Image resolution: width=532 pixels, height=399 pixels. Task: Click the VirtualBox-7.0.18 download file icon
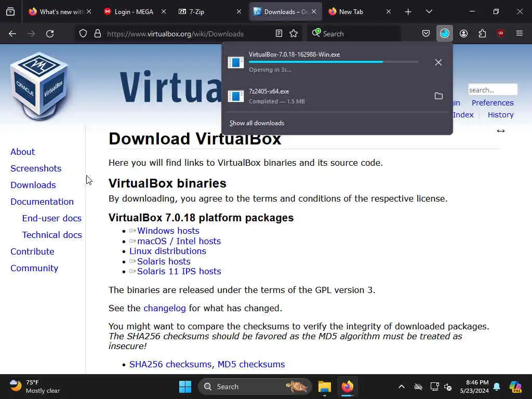pyautogui.click(x=235, y=62)
